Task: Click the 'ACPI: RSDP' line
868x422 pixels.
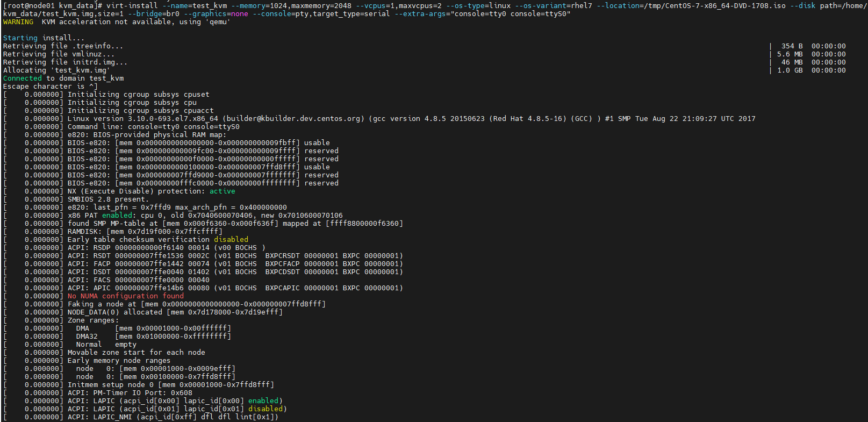Action: [x=134, y=247]
